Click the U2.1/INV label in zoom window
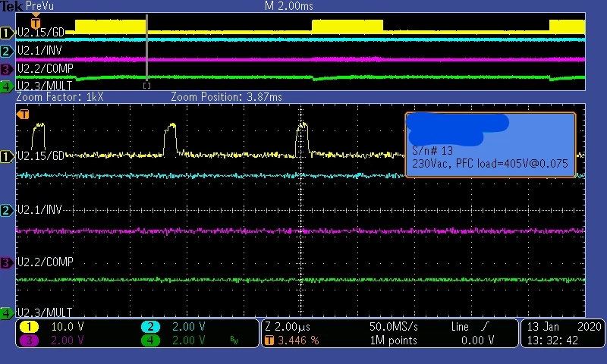The width and height of the screenshot is (607, 364). coord(39,209)
